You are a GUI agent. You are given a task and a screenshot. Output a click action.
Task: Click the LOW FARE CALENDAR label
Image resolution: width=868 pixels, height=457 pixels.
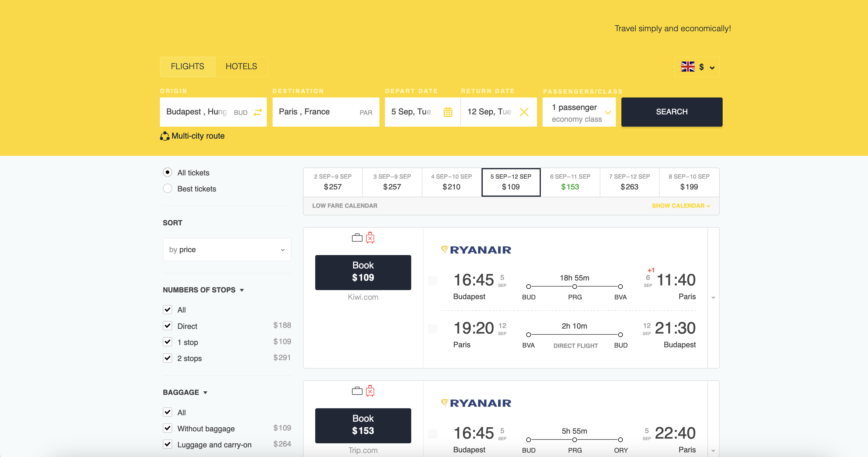pos(344,205)
